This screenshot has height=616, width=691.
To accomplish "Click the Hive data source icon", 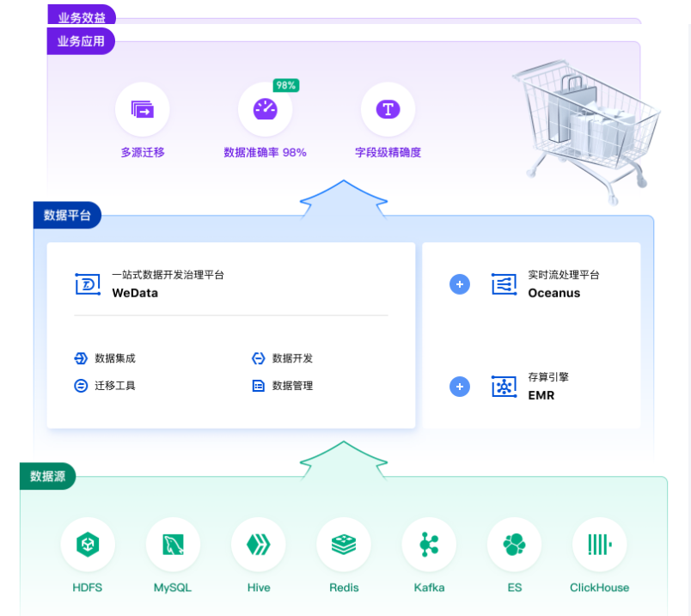I will coord(258,545).
